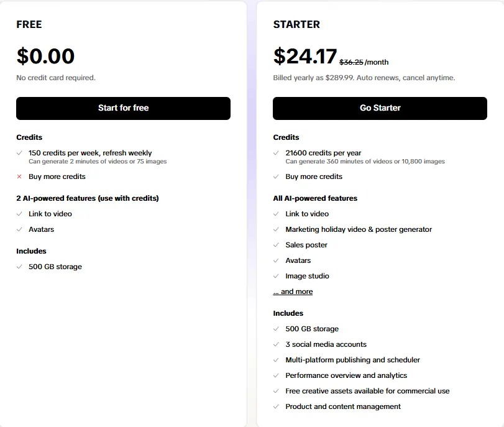Click the checkmark beside Link to video under FREE
The image size is (504, 427).
[x=20, y=214]
